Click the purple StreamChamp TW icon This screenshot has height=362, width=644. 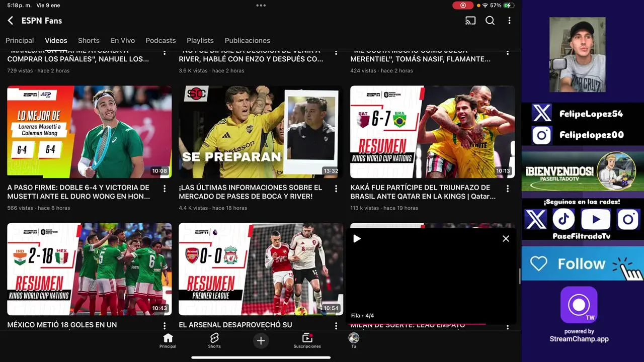pos(579,305)
